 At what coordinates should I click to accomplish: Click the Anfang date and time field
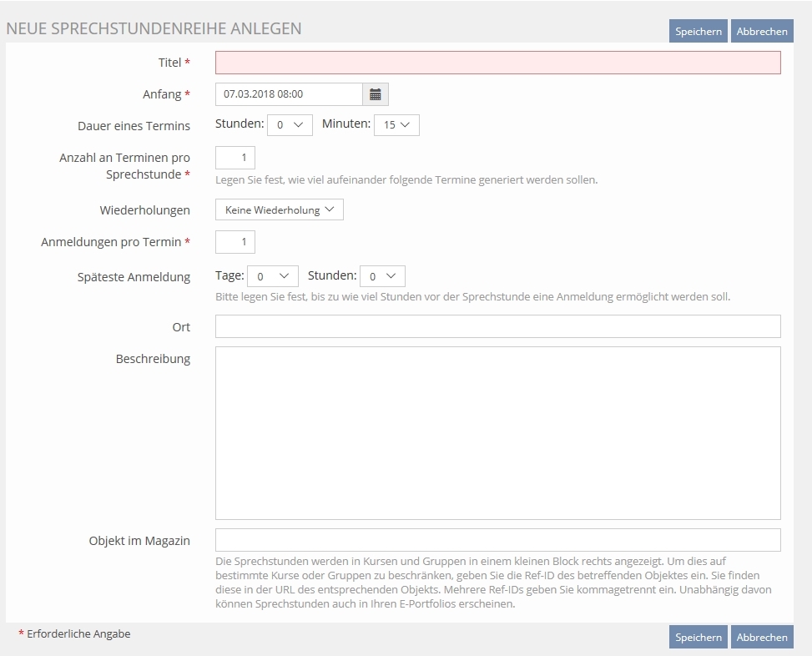tap(289, 94)
